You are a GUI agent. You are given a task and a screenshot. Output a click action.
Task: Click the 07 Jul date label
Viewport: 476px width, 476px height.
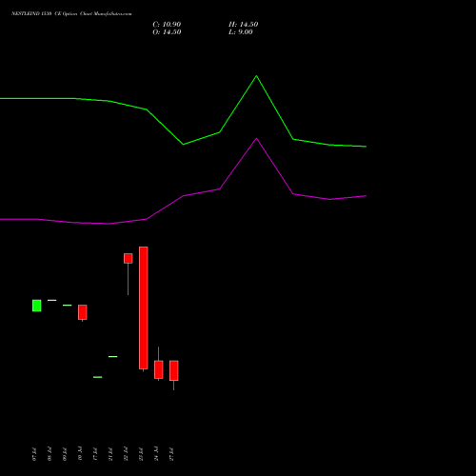[34, 454]
